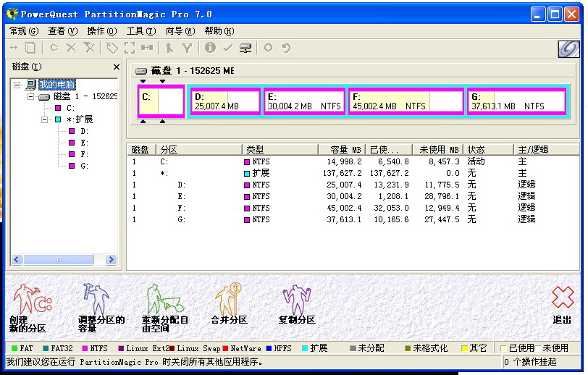Launch the 调整分区的容量 wizard
The image size is (588, 375).
pyautogui.click(x=101, y=308)
